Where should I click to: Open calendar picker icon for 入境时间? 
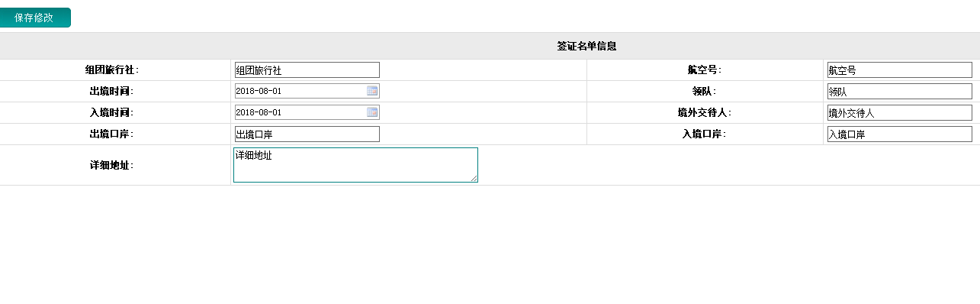coord(372,112)
